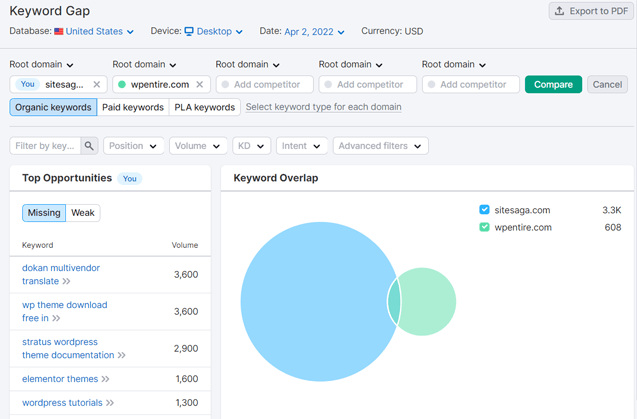Click the overlapping Venn intersection area
The image size is (637, 419).
coord(394,302)
